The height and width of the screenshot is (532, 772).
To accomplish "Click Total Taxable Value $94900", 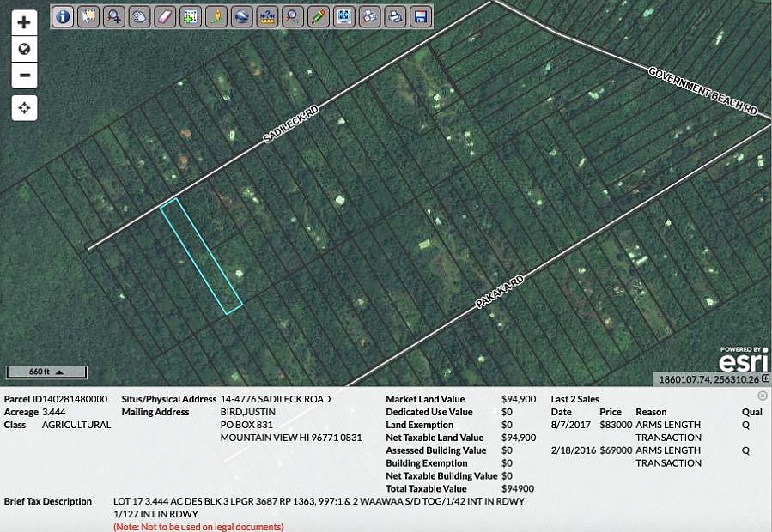I will [518, 489].
